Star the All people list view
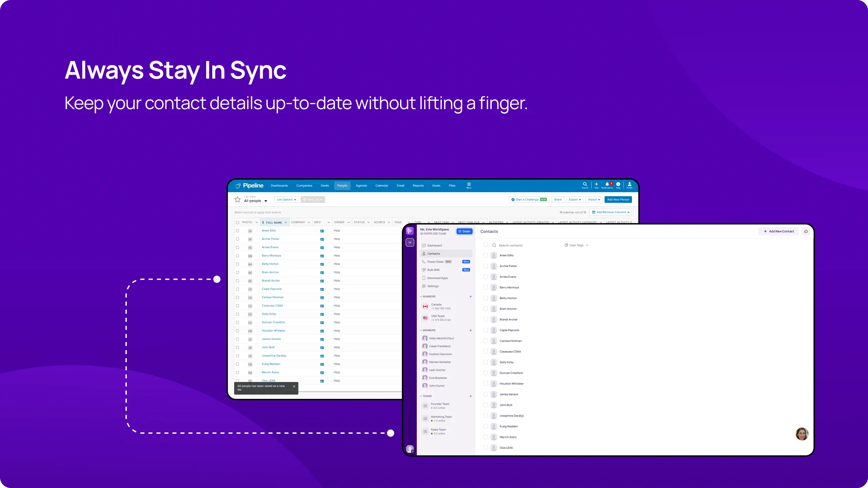 click(238, 199)
